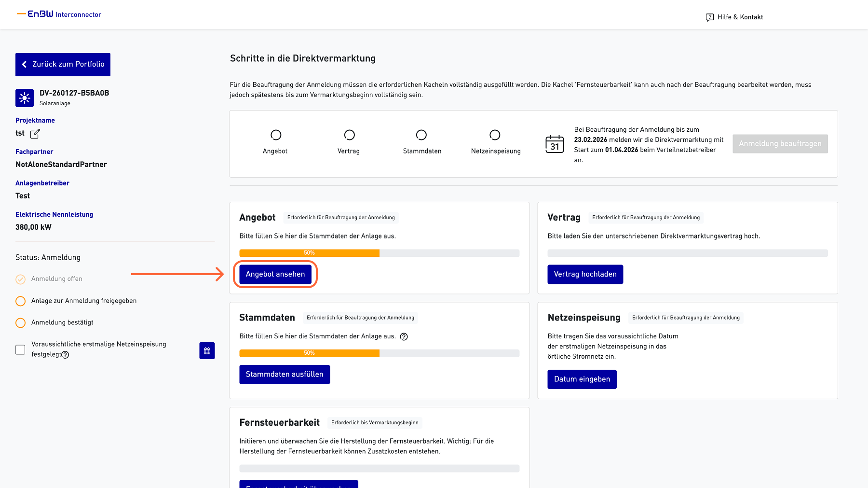The image size is (868, 488).
Task: Click the help icon beside 'festgelegt'
Action: 66,355
